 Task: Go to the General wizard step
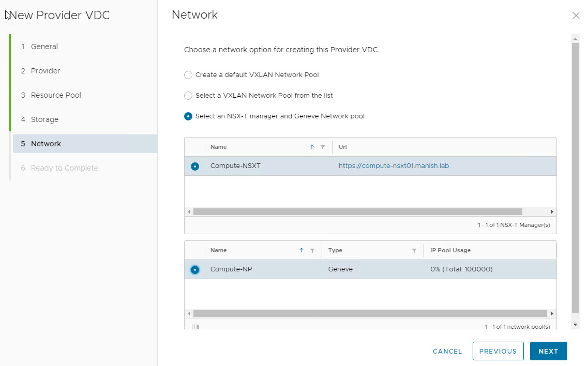(44, 47)
